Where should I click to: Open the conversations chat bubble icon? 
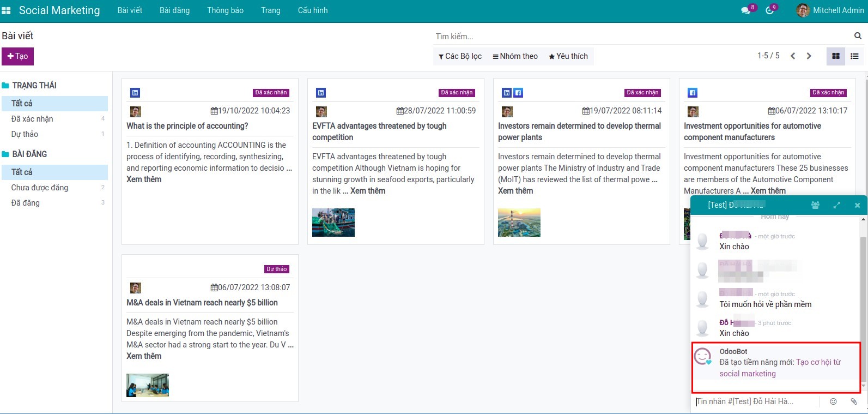tap(745, 10)
